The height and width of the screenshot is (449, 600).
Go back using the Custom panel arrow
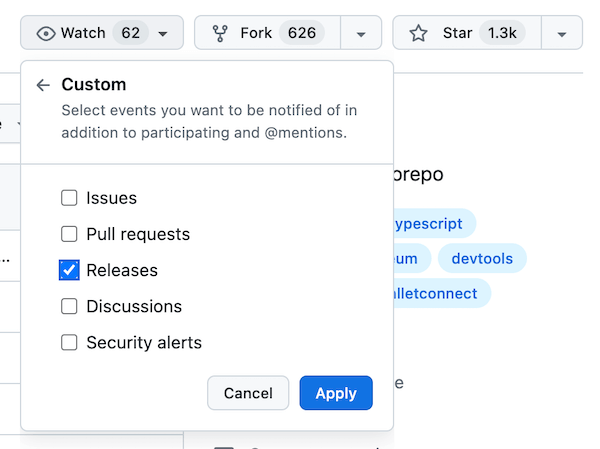(x=43, y=85)
